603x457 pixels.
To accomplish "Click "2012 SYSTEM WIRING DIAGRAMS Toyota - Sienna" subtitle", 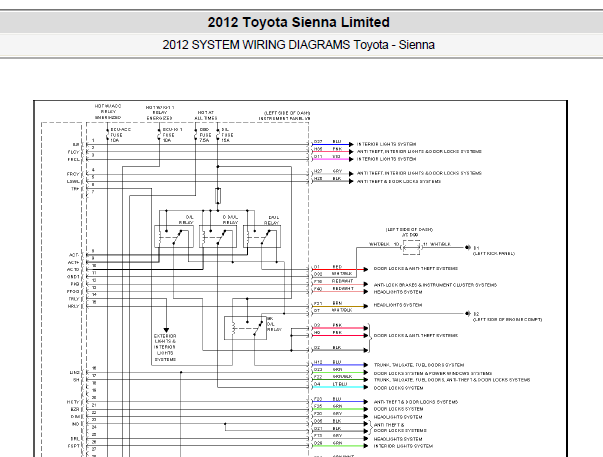I will pos(298,45).
